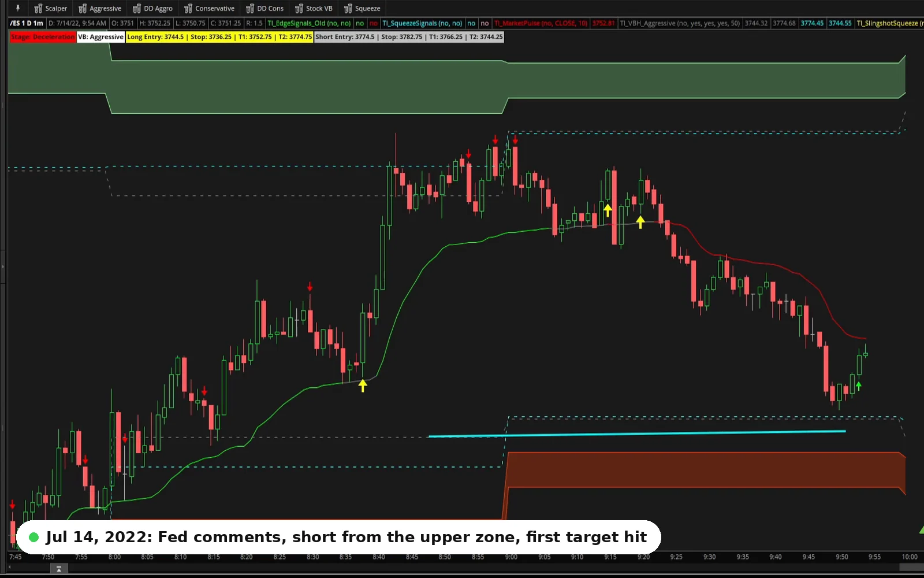
Task: Open TI_SqueezeSignals study label
Action: (x=422, y=23)
